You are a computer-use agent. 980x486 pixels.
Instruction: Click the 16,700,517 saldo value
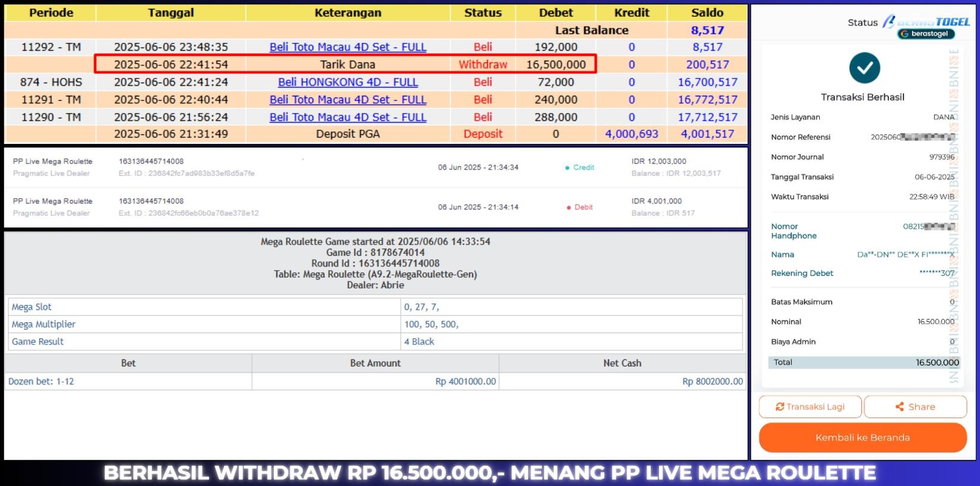tap(707, 82)
